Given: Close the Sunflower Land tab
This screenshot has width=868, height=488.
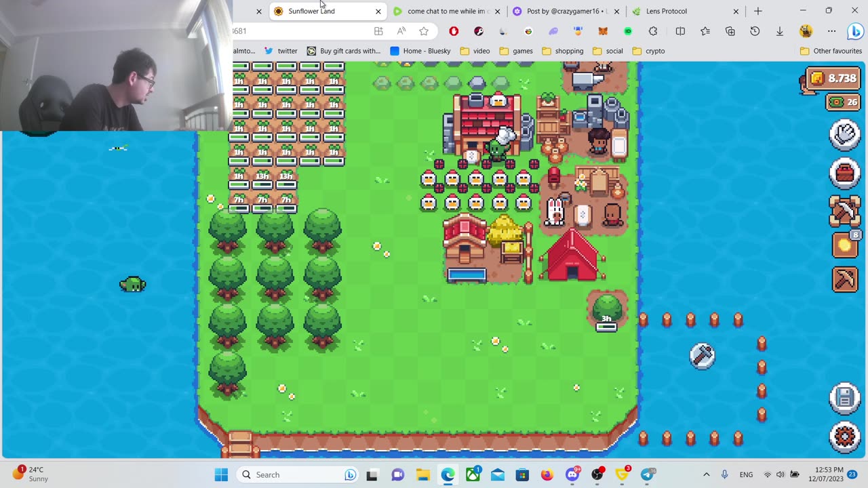Looking at the screenshot, I should pyautogui.click(x=378, y=11).
